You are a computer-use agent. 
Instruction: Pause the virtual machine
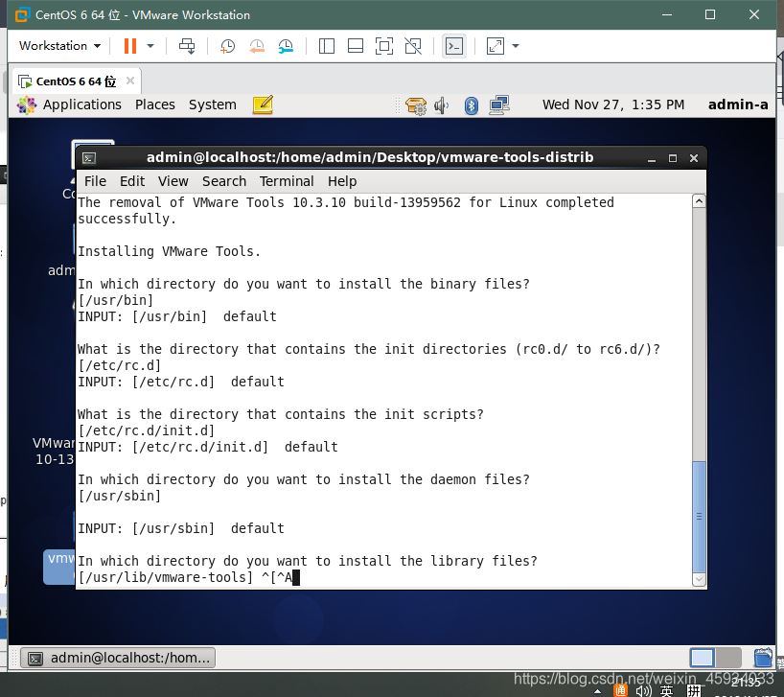coord(130,46)
